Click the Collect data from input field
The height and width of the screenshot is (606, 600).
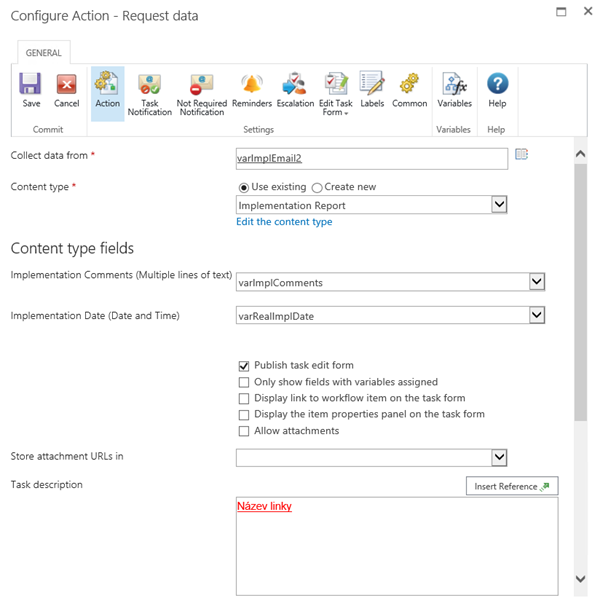tap(372, 158)
